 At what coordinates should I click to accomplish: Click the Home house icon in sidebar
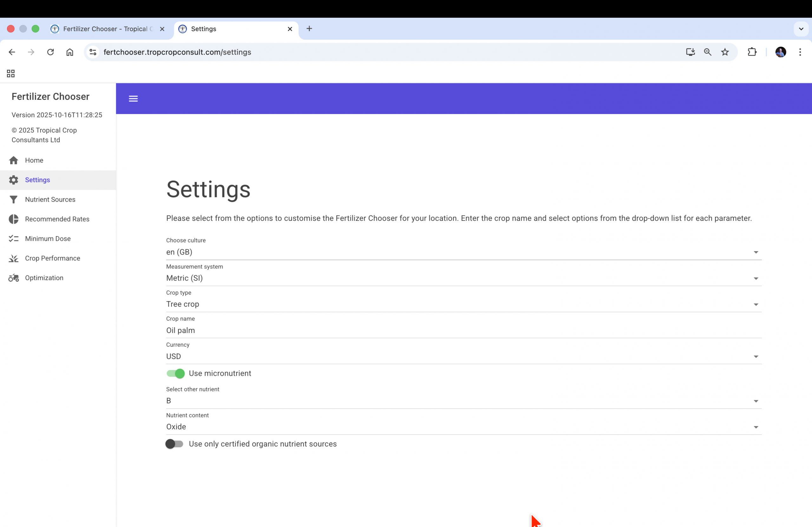(x=14, y=160)
